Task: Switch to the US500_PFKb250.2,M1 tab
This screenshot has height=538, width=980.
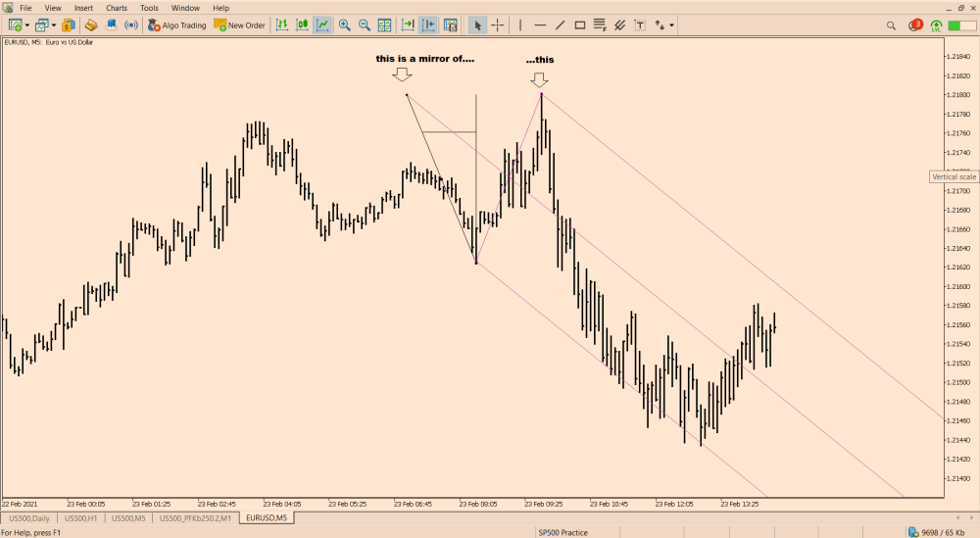Action: (195, 518)
